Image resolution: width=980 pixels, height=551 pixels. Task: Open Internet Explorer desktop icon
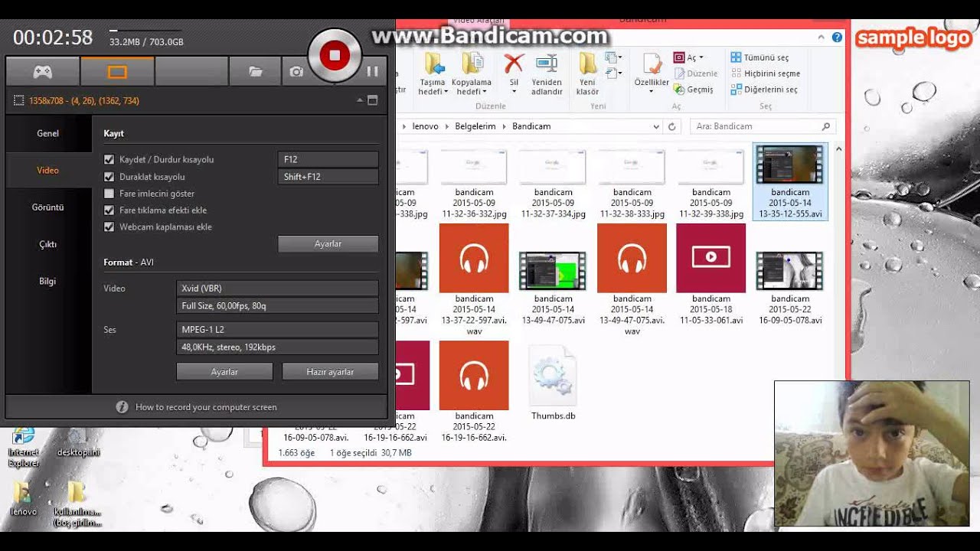23,447
